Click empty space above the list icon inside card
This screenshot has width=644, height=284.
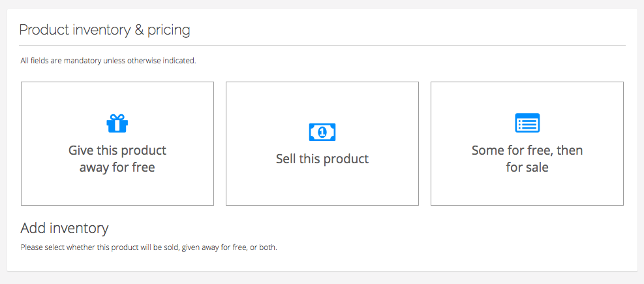pyautogui.click(x=527, y=97)
